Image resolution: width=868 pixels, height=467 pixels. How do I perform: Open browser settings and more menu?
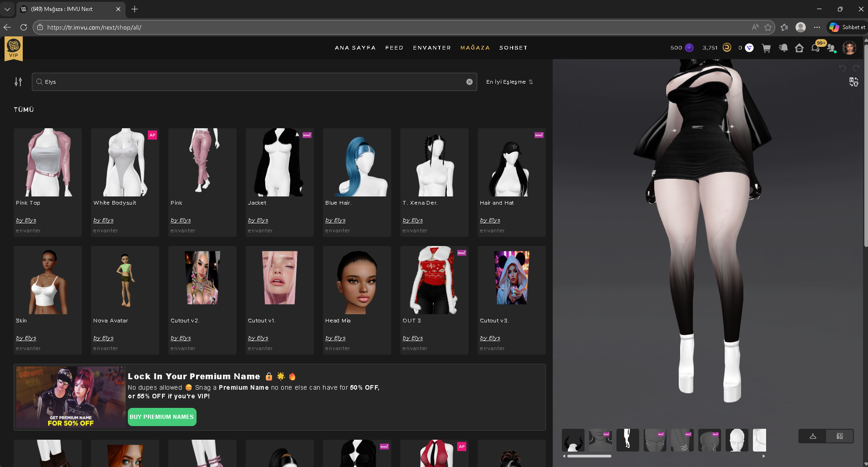[x=817, y=27]
